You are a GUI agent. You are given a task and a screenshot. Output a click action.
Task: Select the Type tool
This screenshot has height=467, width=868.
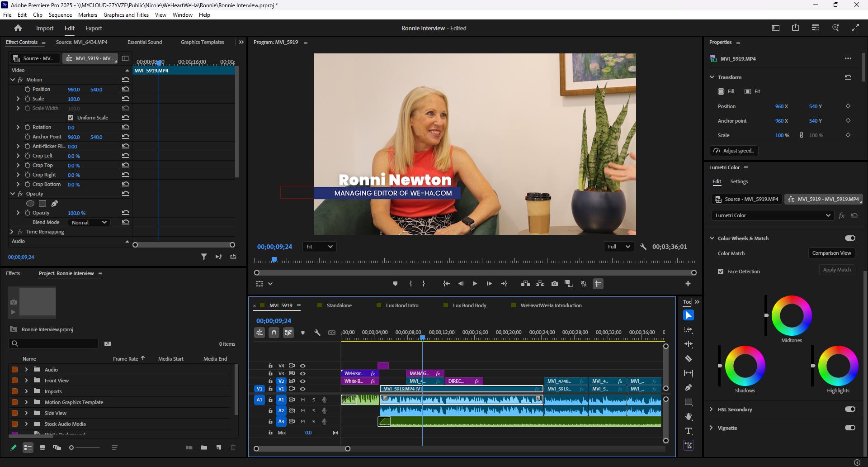688,431
